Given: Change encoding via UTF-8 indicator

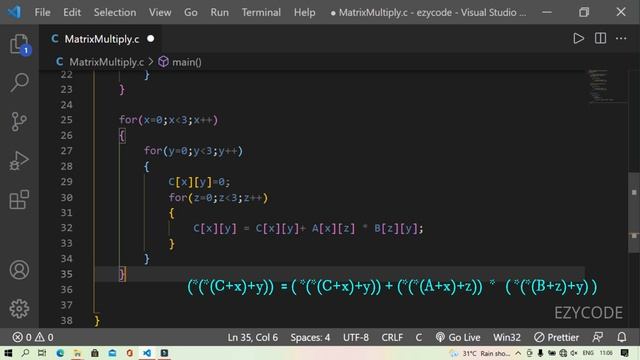Looking at the screenshot, I should (x=356, y=337).
